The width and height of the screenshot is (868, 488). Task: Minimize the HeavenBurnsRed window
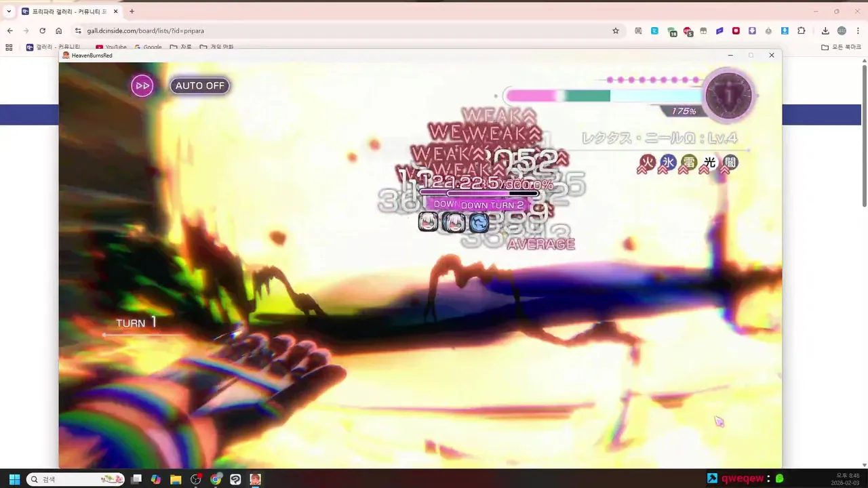tap(730, 55)
